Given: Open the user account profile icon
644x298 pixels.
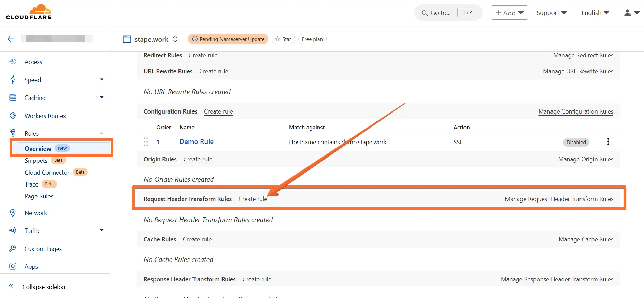Looking at the screenshot, I should (627, 13).
